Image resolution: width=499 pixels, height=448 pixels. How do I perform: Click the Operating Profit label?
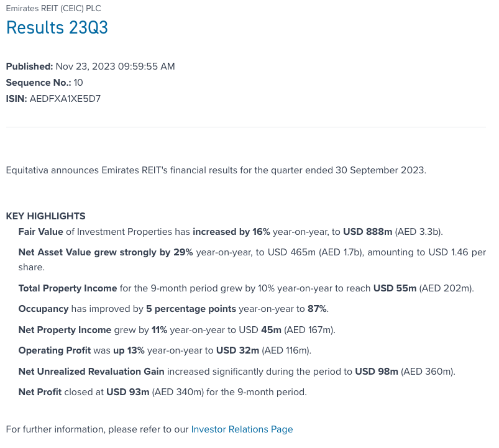tap(55, 350)
